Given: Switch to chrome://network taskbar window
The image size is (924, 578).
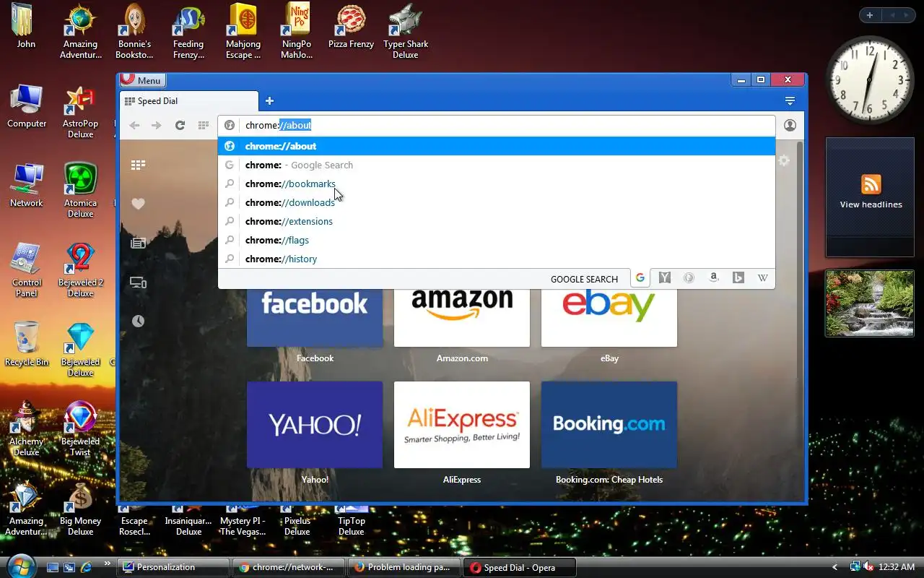Looking at the screenshot, I should (288, 567).
